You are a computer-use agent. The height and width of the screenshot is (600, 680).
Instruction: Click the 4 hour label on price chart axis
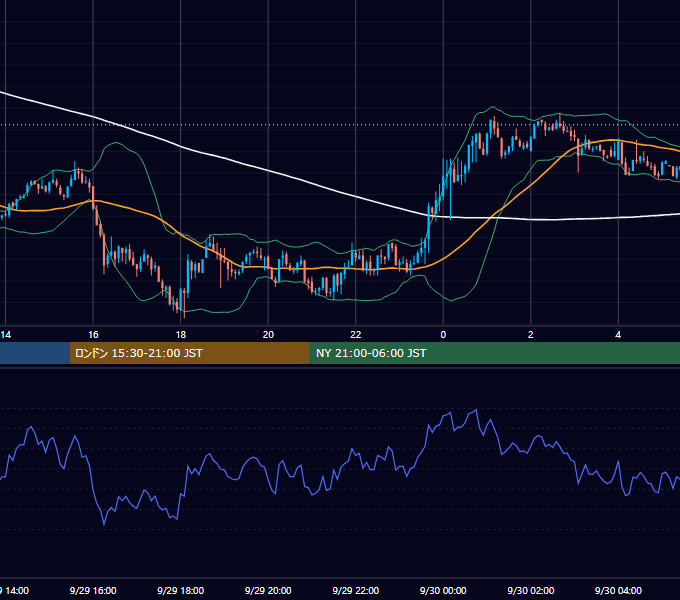(x=618, y=335)
